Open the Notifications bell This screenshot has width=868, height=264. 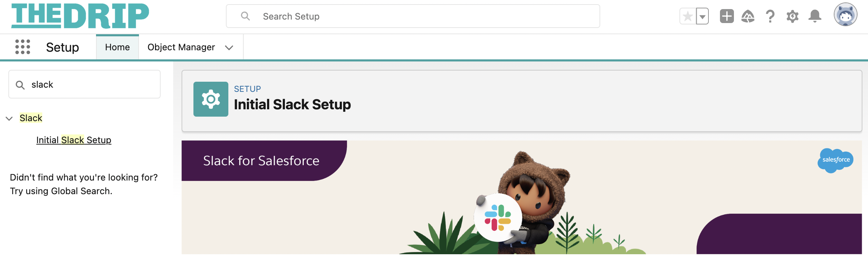[815, 16]
